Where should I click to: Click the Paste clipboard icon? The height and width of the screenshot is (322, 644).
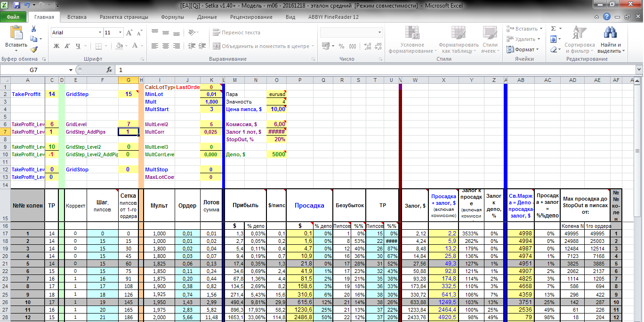point(16,32)
